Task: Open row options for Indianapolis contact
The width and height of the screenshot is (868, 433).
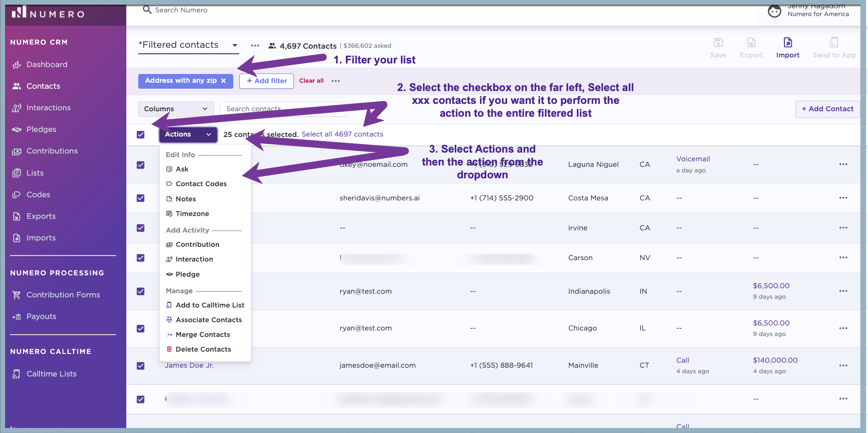Action: click(x=843, y=291)
